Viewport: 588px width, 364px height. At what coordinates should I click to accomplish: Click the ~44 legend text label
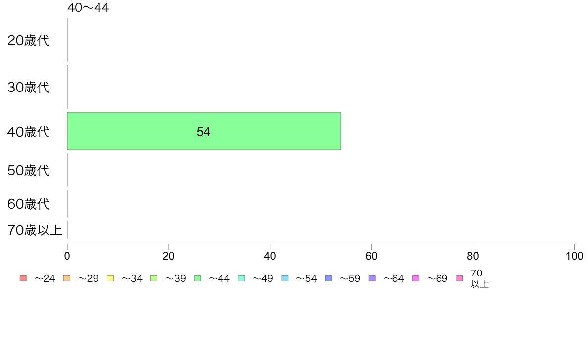(219, 279)
